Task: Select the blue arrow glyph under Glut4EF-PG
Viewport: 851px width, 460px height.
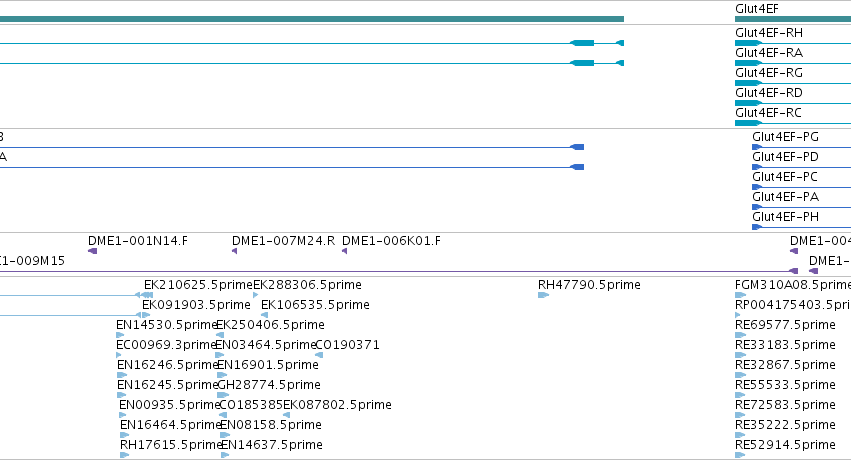Action: [757, 147]
